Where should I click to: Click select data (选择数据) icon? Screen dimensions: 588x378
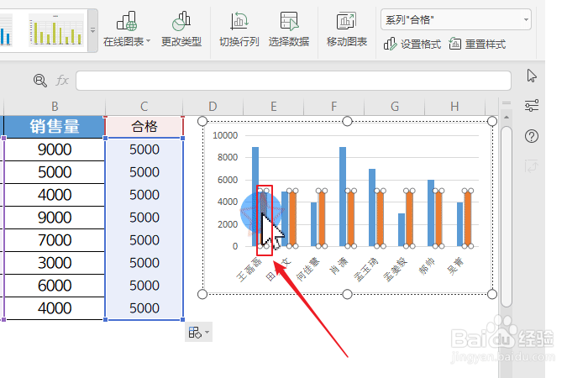[289, 21]
